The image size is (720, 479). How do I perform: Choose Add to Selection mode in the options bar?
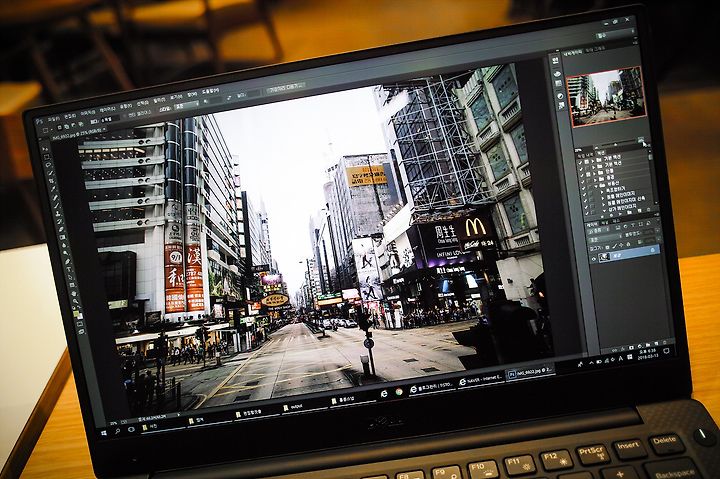point(66,127)
